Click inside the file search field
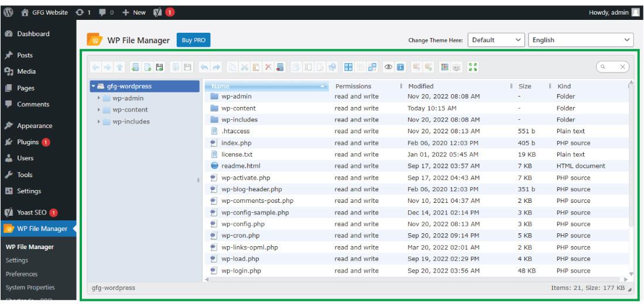 (x=612, y=67)
